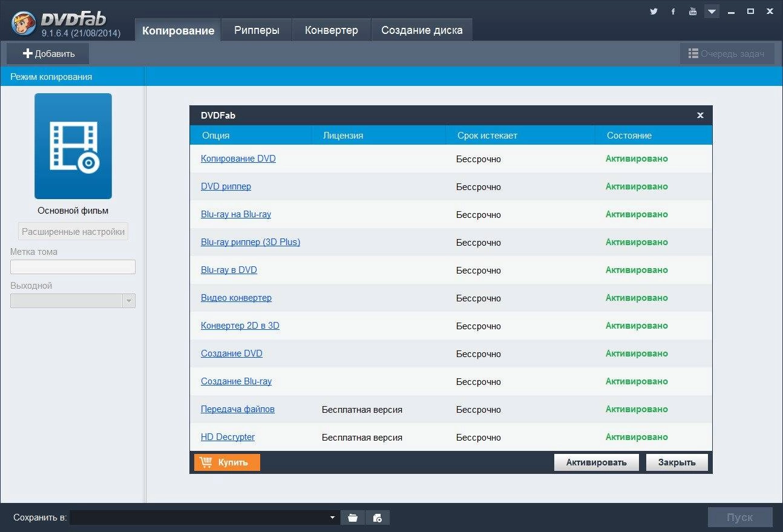Click the Активировать button

(596, 462)
